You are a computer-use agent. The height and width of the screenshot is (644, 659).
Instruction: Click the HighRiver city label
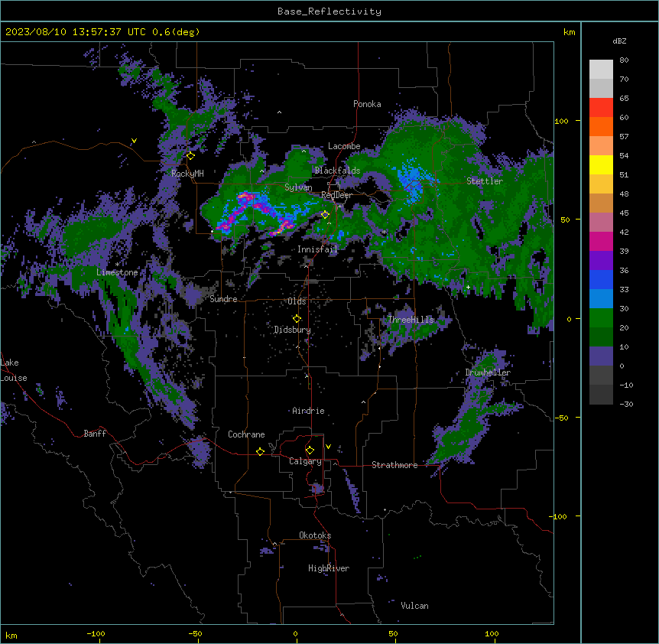tap(329, 568)
